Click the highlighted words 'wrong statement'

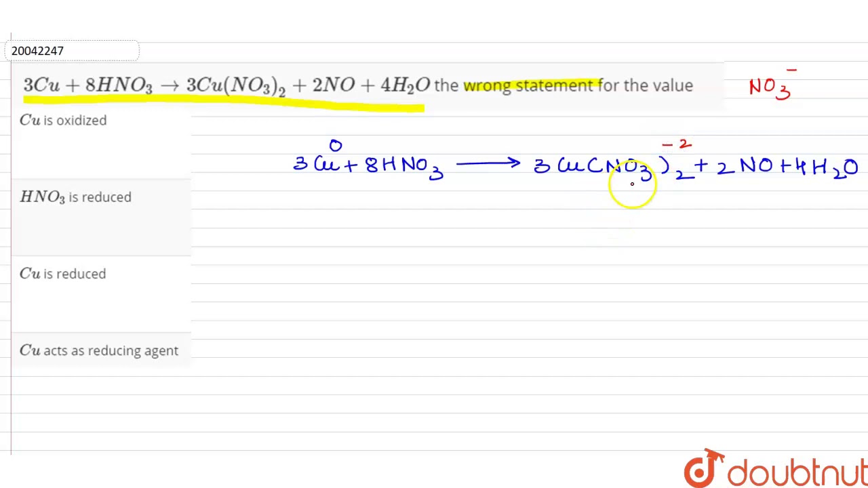pos(528,85)
